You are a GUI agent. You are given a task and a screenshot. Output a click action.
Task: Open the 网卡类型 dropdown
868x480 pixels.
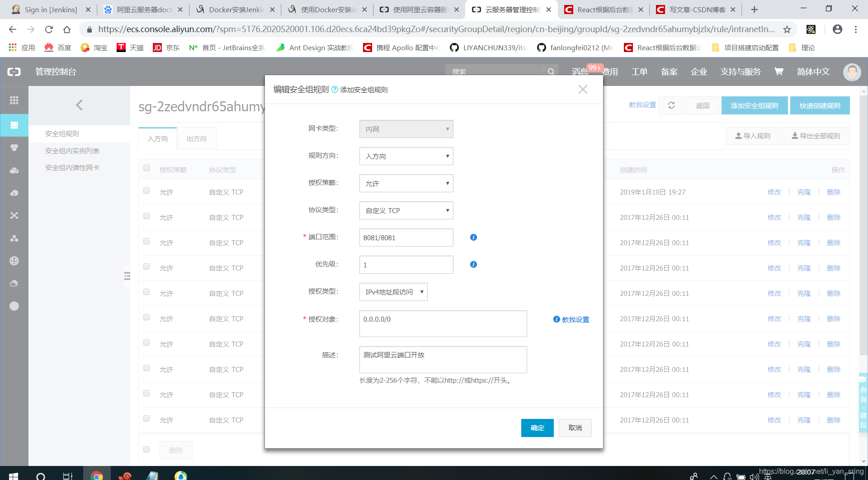point(406,129)
